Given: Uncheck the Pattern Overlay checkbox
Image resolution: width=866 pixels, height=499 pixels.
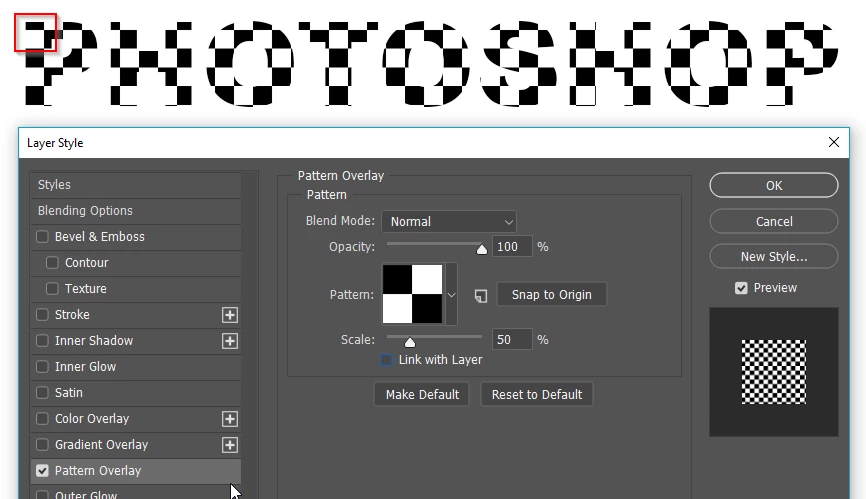Looking at the screenshot, I should coord(42,471).
